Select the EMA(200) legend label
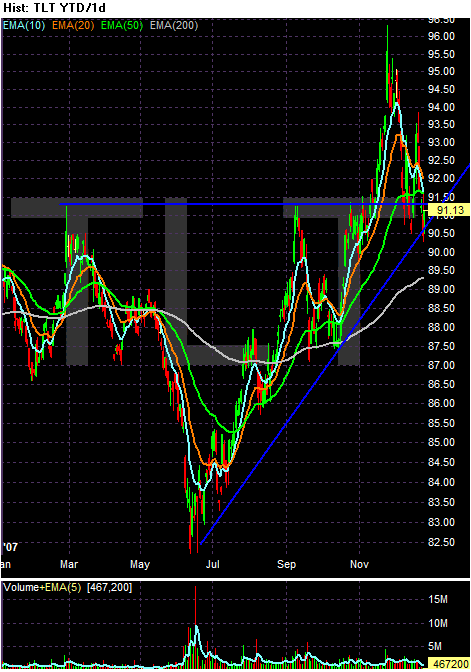 coord(174,25)
